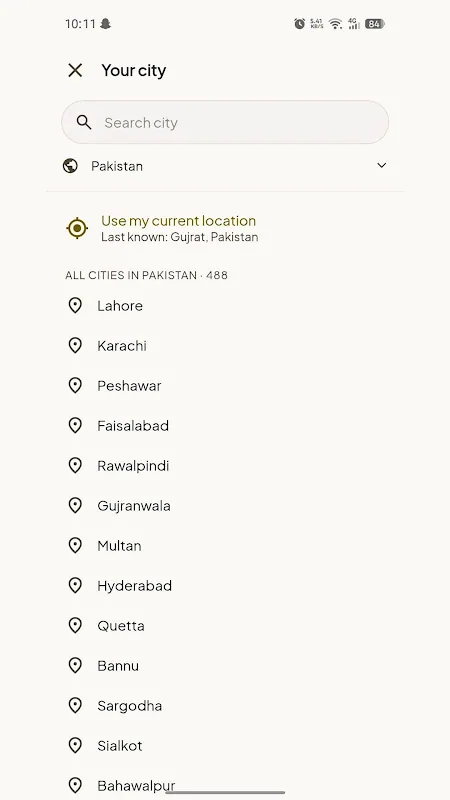Viewport: 450px width, 800px height.
Task: Tap the location pin for Gujranwala
Action: coord(75,506)
